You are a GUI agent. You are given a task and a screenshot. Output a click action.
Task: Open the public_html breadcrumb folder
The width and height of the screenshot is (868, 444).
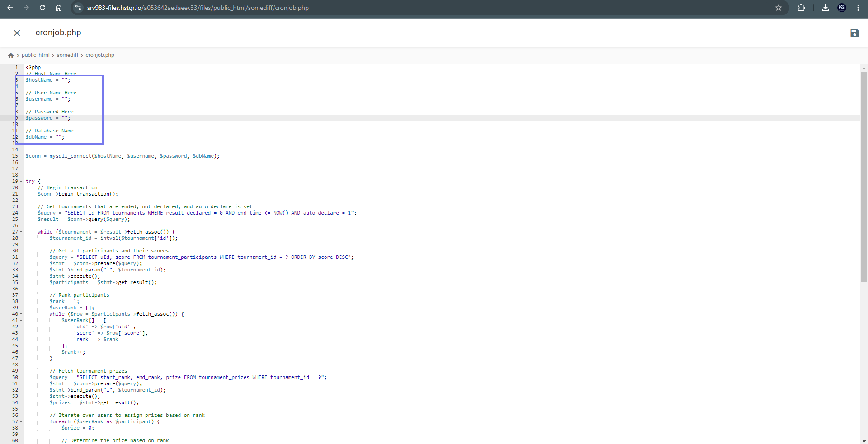click(x=36, y=55)
